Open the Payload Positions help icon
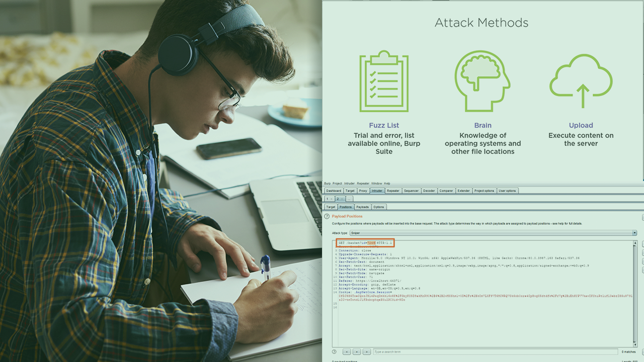The width and height of the screenshot is (644, 362). click(x=327, y=216)
